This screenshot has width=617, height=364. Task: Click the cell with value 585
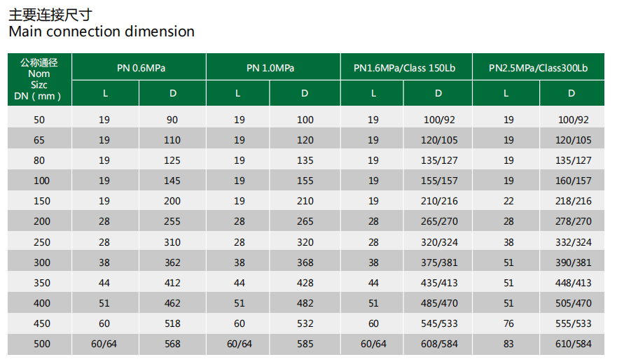[x=305, y=344]
